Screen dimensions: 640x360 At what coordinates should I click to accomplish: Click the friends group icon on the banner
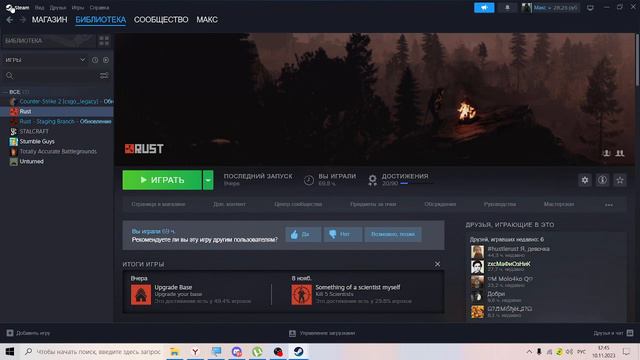[x=620, y=153]
